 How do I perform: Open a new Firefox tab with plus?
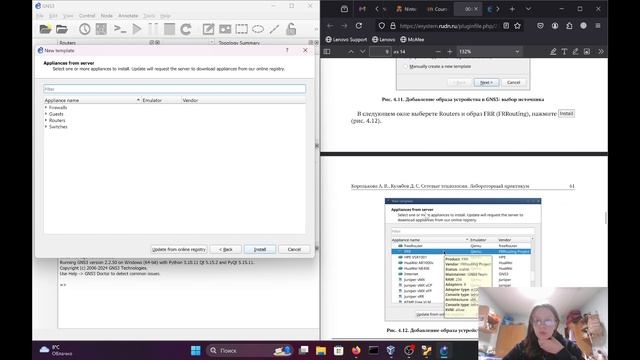512,9
